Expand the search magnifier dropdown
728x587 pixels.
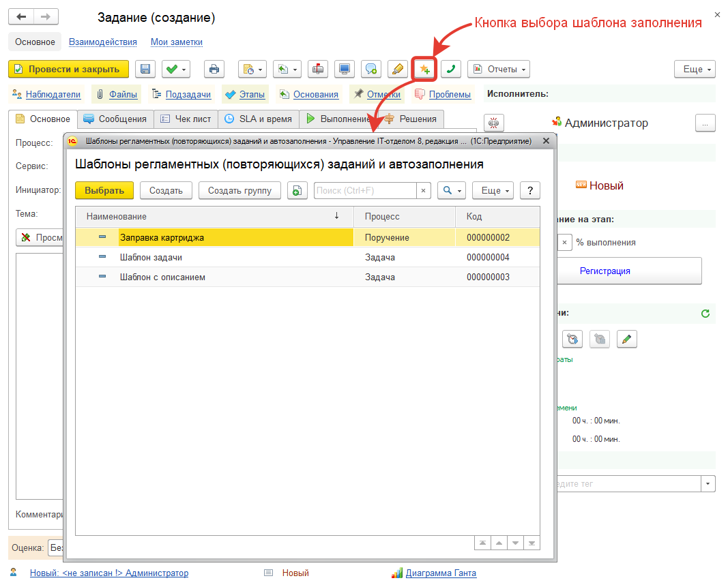452,190
